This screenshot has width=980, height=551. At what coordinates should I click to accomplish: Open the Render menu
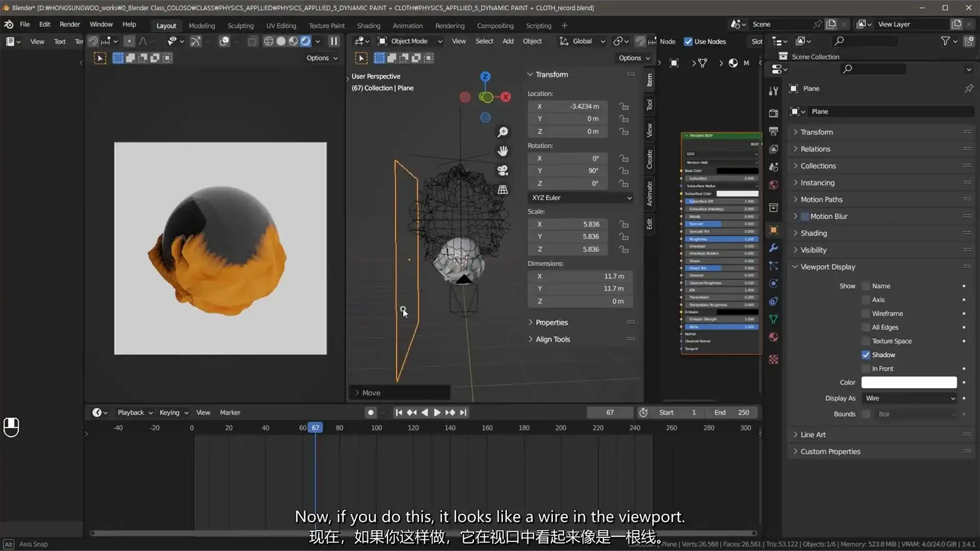click(69, 24)
